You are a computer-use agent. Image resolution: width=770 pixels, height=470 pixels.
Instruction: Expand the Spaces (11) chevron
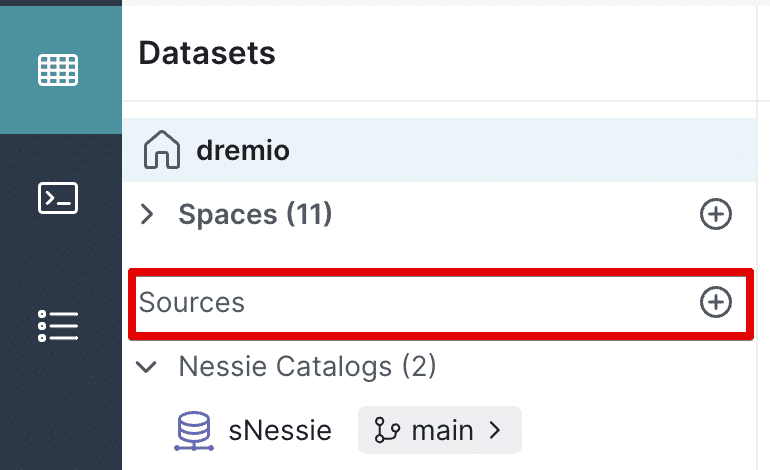point(147,215)
